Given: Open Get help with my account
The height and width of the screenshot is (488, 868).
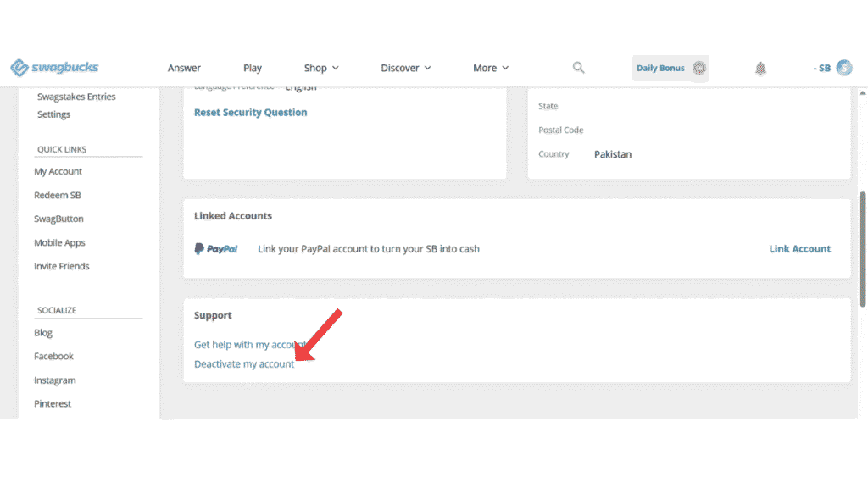Looking at the screenshot, I should point(253,345).
